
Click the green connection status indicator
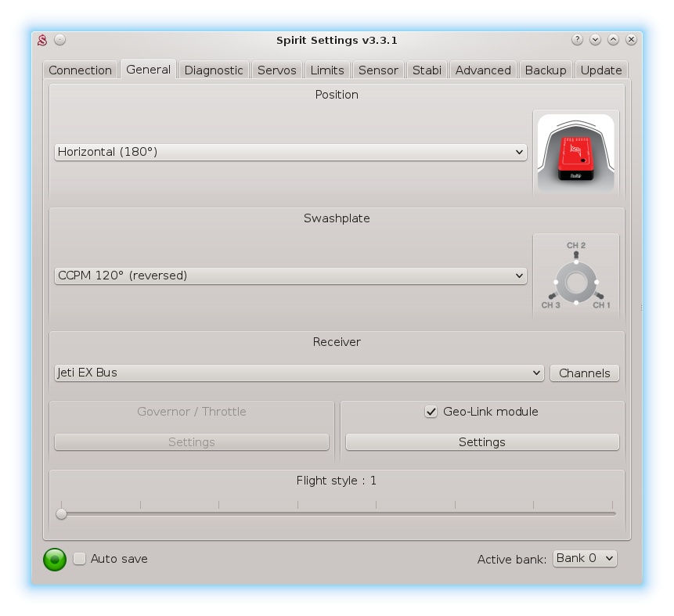pos(55,559)
